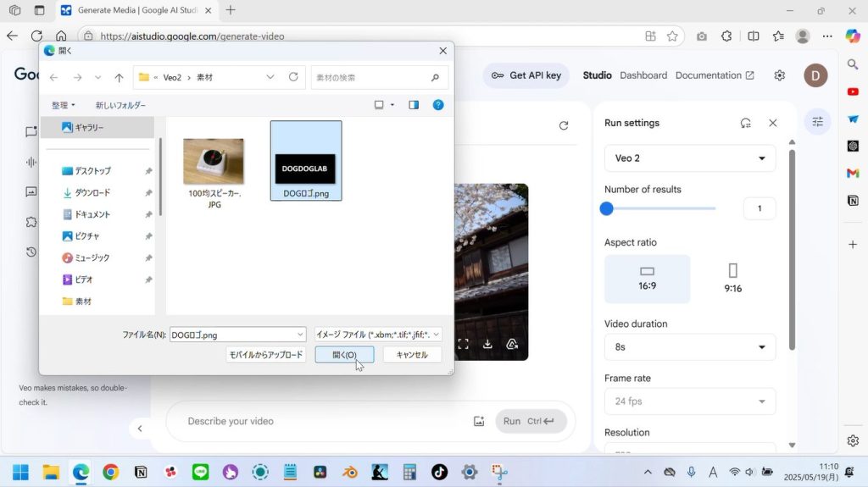
Task: Toggle the run settings panel icon
Action: pos(817,122)
